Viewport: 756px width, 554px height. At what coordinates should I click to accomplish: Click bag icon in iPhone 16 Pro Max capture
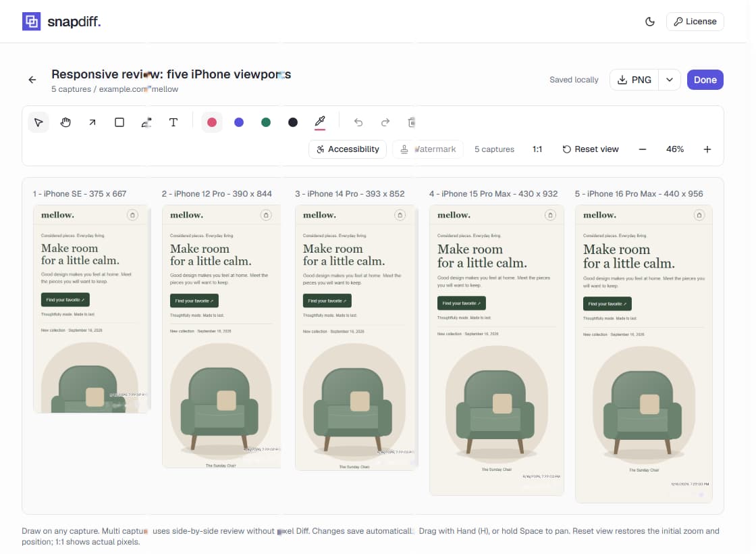click(699, 215)
